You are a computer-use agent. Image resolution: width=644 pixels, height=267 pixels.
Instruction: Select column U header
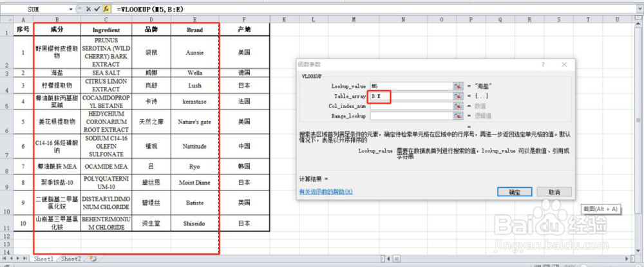pos(617,19)
